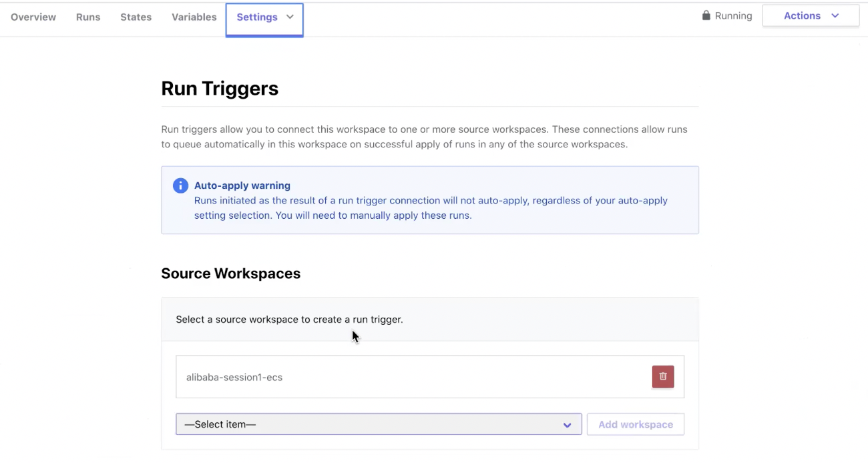Switch to the Variables tab
Image resolution: width=868 pixels, height=463 pixels.
(194, 17)
